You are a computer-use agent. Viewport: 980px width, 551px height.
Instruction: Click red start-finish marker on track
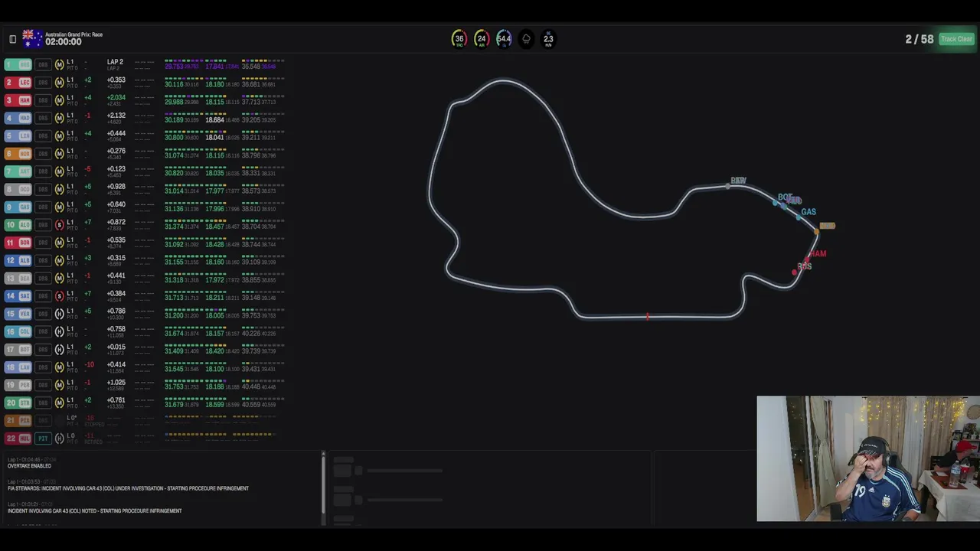(648, 316)
